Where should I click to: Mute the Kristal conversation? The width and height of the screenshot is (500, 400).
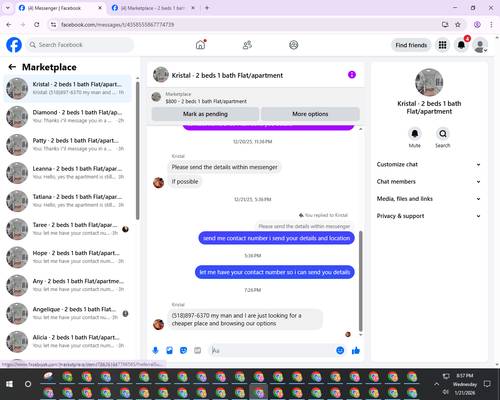[x=415, y=134]
